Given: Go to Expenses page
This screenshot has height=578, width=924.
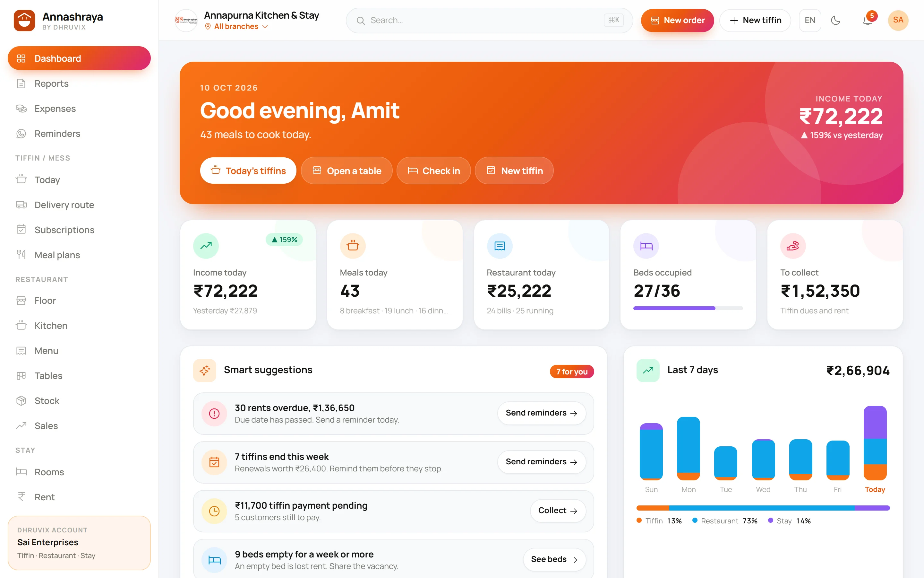Looking at the screenshot, I should point(79,109).
